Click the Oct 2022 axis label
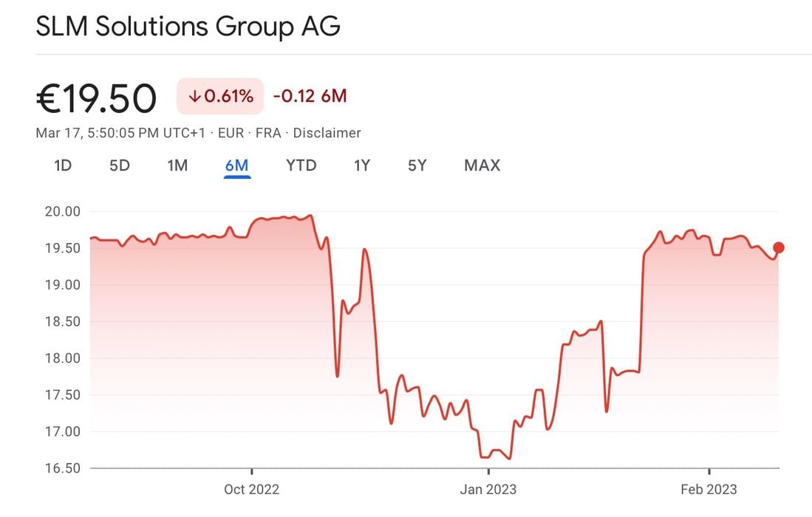The width and height of the screenshot is (812, 517). pyautogui.click(x=252, y=489)
